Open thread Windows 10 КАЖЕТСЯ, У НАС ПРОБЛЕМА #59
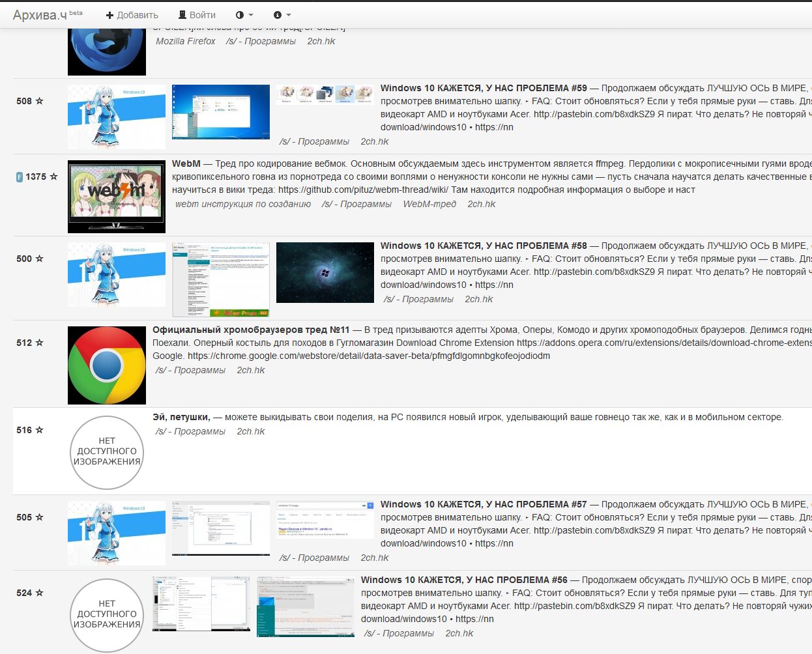 484,88
